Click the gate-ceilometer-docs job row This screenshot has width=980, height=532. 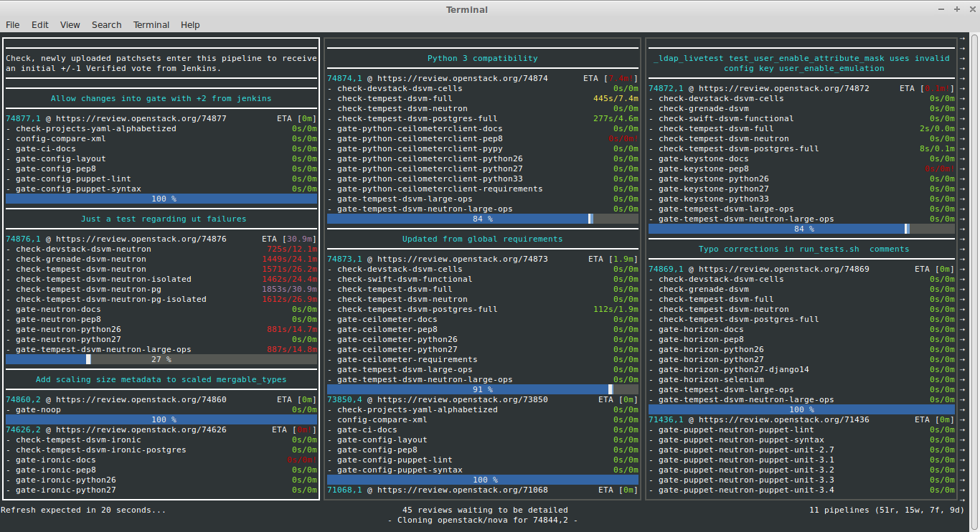(x=483, y=319)
